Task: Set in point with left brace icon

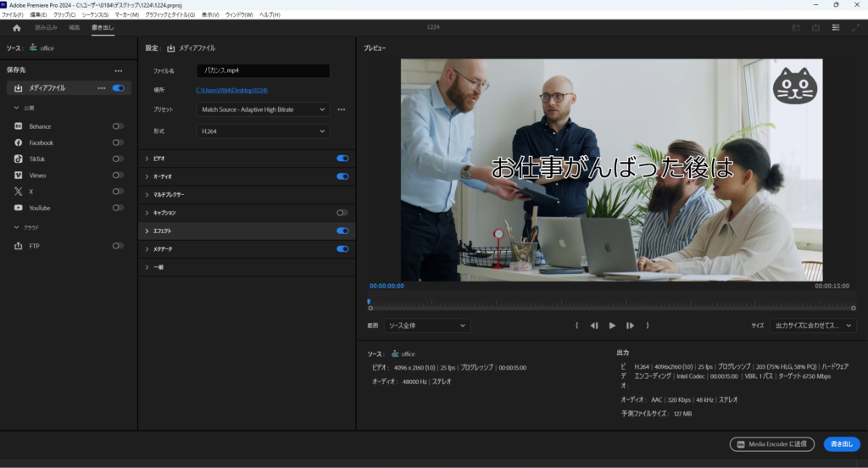Action: point(576,326)
